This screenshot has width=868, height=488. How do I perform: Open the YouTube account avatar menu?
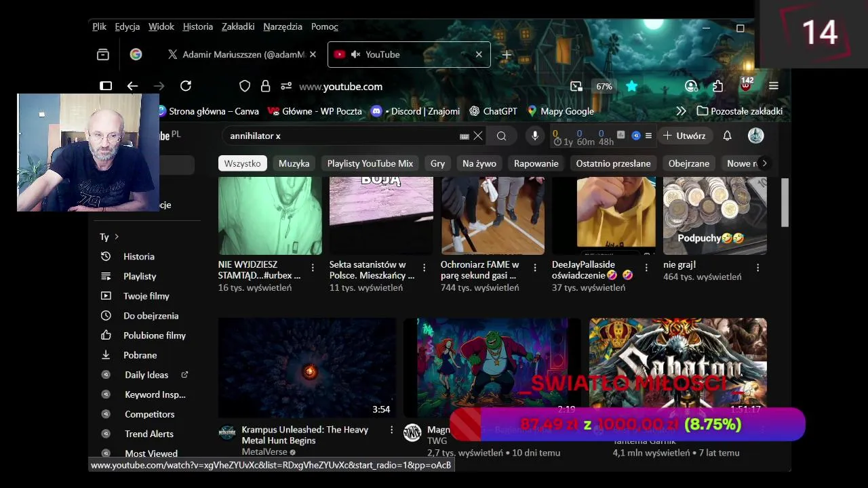(755, 136)
